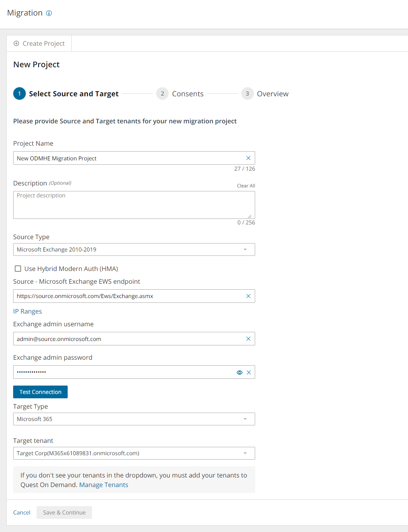The image size is (408, 532).
Task: Click step 2 Consents circle
Action: (x=162, y=94)
